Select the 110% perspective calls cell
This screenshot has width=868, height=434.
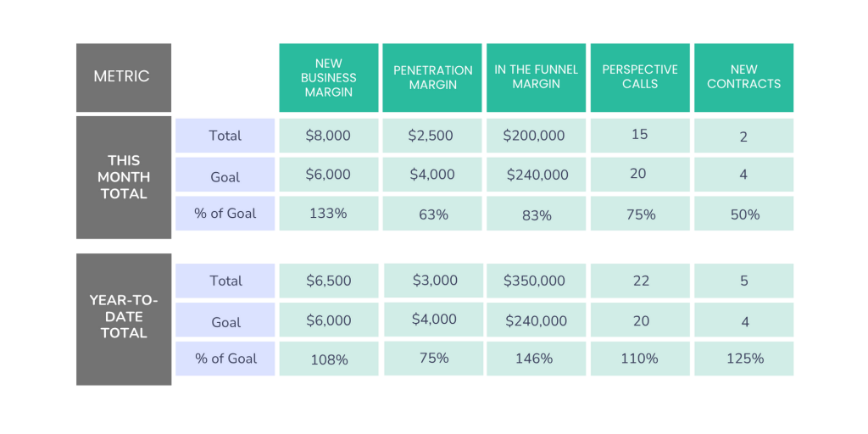(x=640, y=359)
